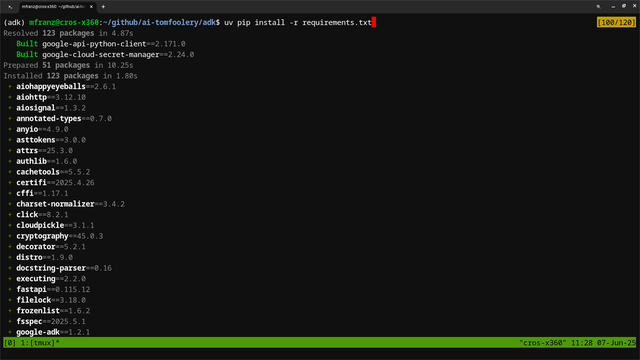The height and width of the screenshot is (360, 640).
Task: Click the google-adk==1.2.1 line
Action: coord(49,332)
